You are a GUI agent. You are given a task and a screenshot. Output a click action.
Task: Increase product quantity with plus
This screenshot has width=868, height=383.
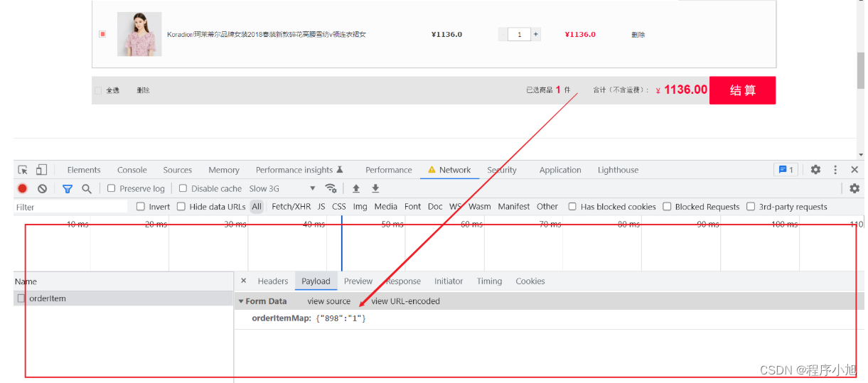click(x=536, y=34)
